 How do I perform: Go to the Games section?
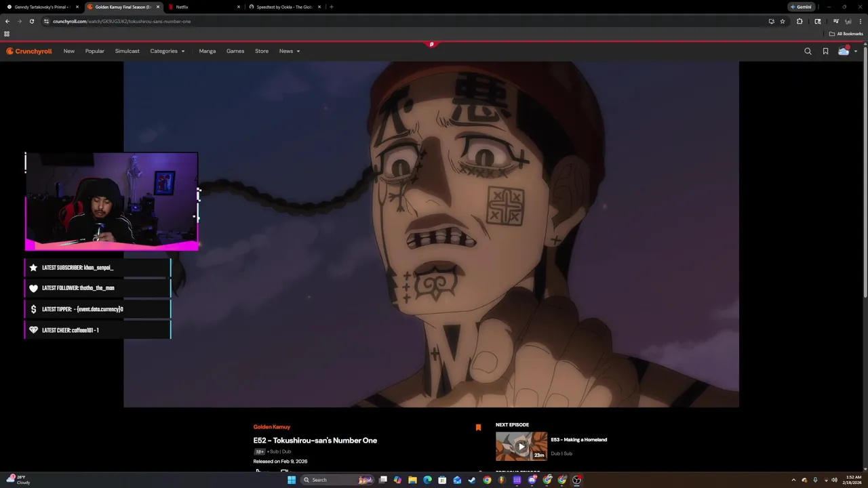tap(235, 51)
